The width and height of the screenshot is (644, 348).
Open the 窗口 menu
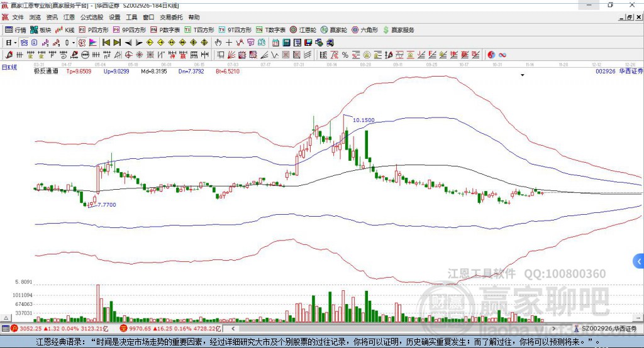coord(148,17)
